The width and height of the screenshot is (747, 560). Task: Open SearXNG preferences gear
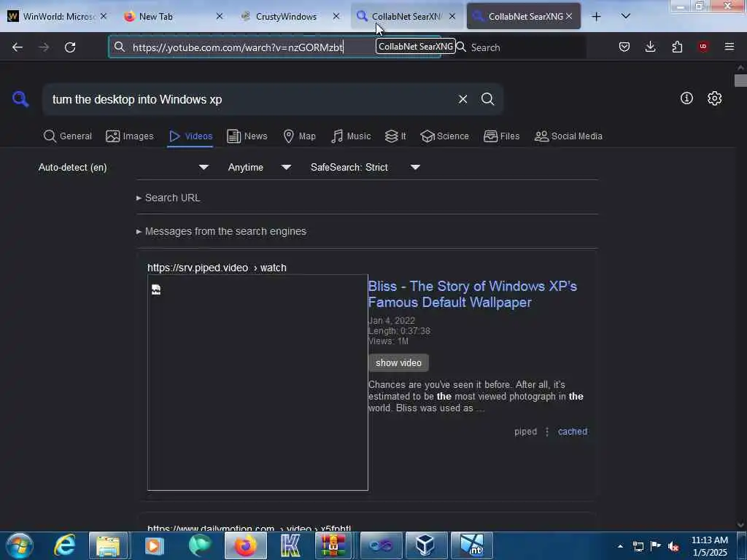(714, 98)
